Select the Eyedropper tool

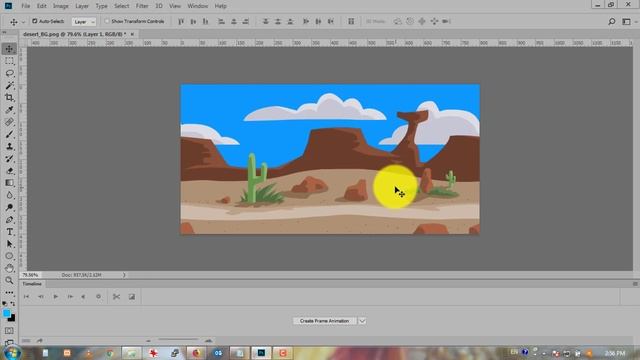(x=9, y=110)
